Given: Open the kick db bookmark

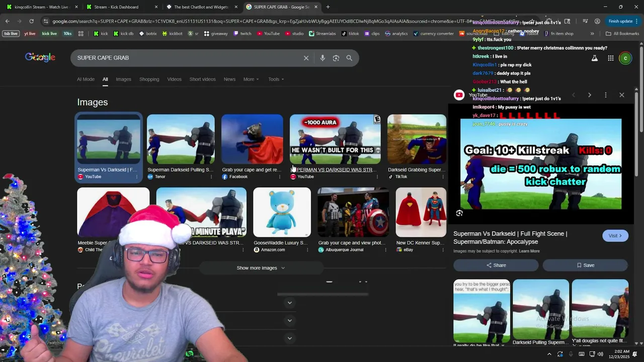Looking at the screenshot, I should point(123,34).
